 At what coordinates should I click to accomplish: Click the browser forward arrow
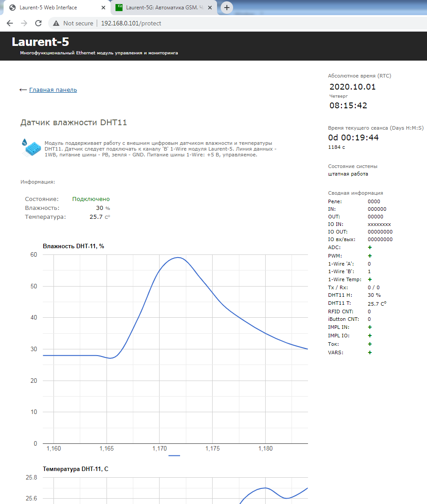(24, 23)
